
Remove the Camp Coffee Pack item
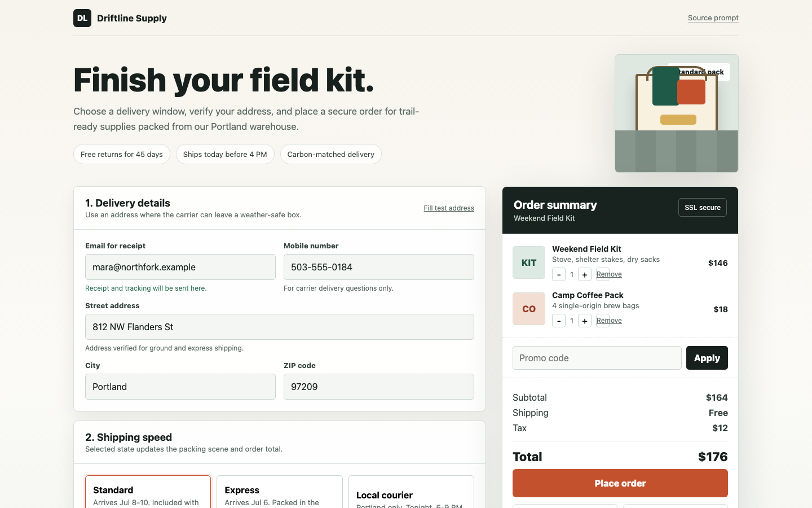[x=609, y=321]
